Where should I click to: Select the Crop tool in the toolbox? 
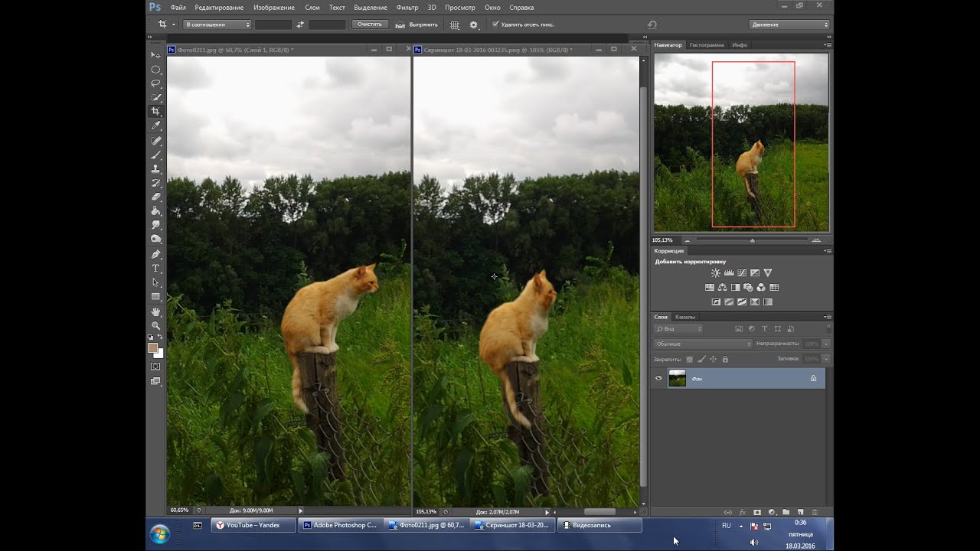[155, 112]
